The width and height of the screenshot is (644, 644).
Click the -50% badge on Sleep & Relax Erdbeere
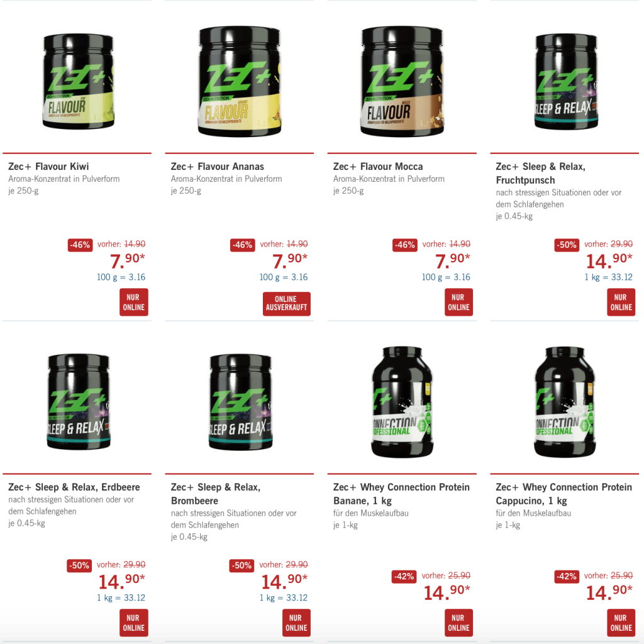pyautogui.click(x=79, y=565)
